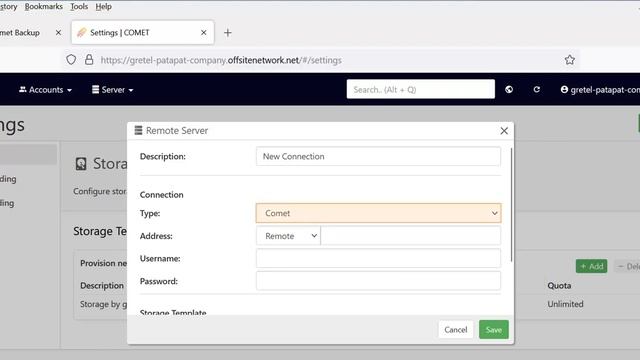This screenshot has height=360, width=640.
Task: Click the padlock site security icon
Action: tap(89, 60)
